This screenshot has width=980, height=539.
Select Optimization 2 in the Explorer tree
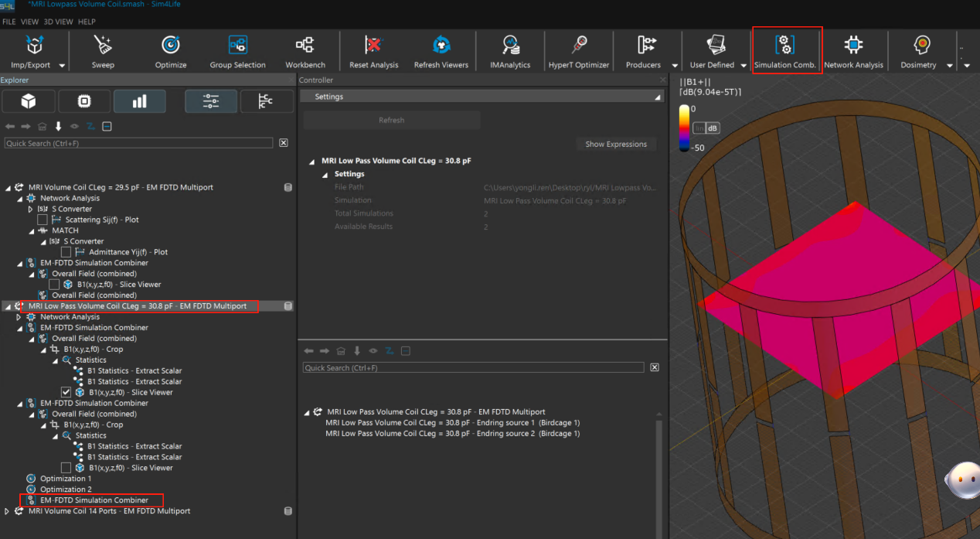[66, 490]
